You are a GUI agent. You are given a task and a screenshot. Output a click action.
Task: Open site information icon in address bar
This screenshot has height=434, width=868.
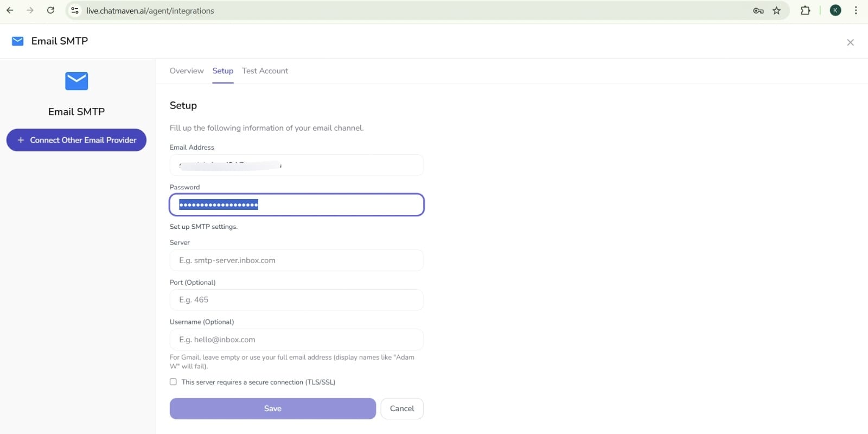coord(75,10)
